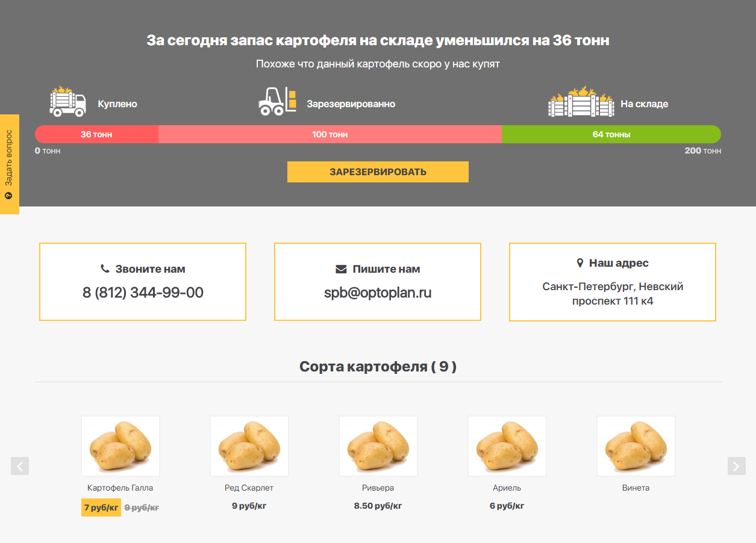Image resolution: width=756 pixels, height=543 pixels.
Task: Open the Винета potato thumbnail
Action: [x=636, y=446]
